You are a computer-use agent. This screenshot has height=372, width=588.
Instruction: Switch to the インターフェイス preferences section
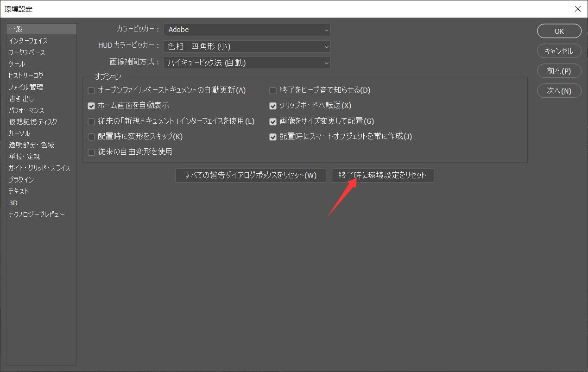pos(29,40)
